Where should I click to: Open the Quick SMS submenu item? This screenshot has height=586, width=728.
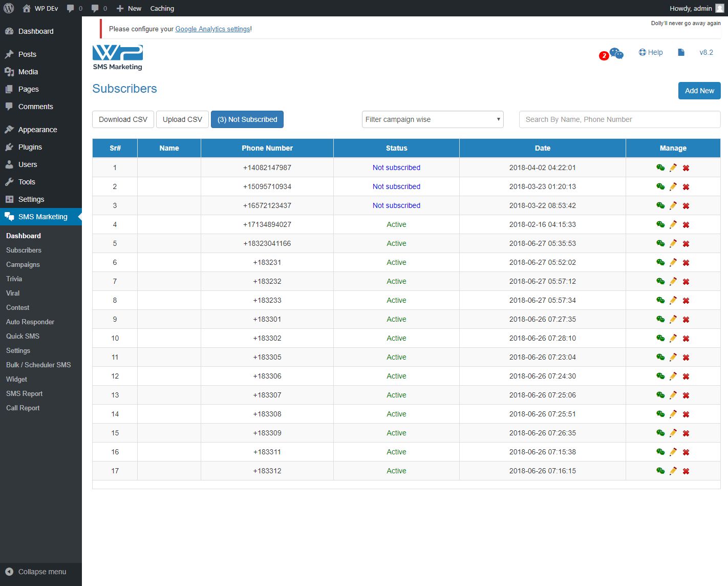(23, 336)
